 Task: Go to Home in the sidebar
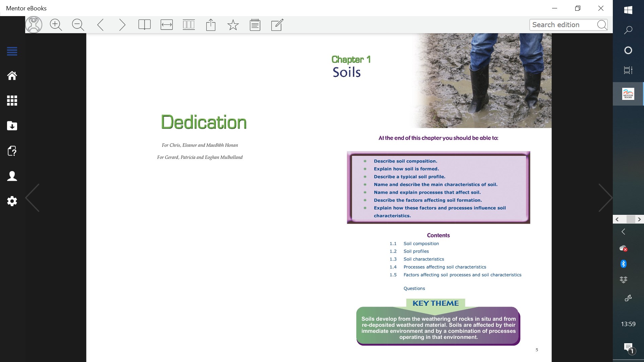tap(12, 76)
